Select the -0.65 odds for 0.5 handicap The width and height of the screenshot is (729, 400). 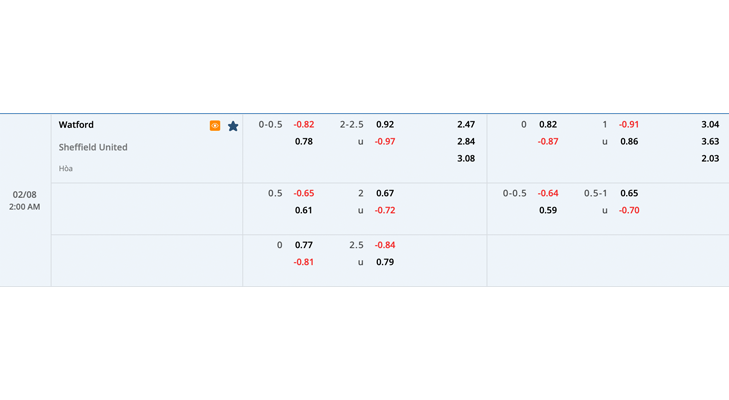point(304,193)
